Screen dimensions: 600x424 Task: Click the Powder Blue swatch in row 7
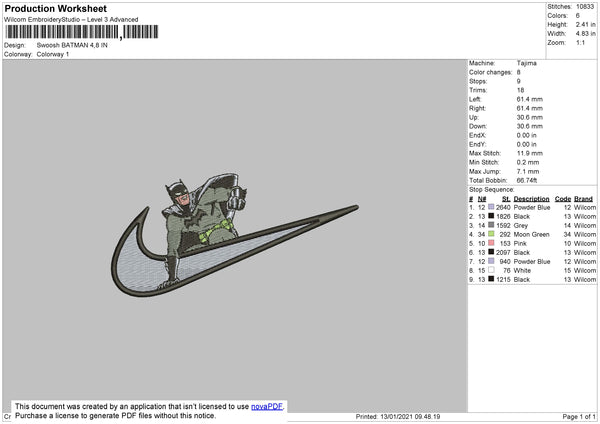(x=491, y=261)
